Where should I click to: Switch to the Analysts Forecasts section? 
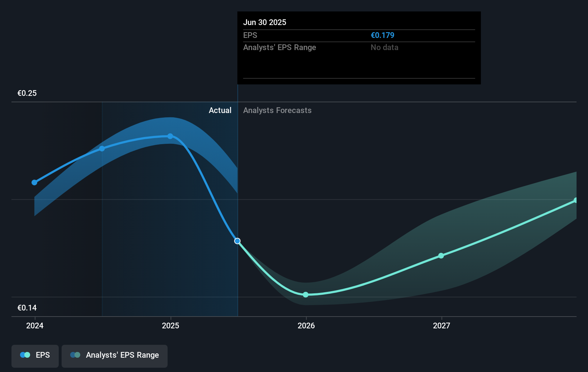(277, 110)
